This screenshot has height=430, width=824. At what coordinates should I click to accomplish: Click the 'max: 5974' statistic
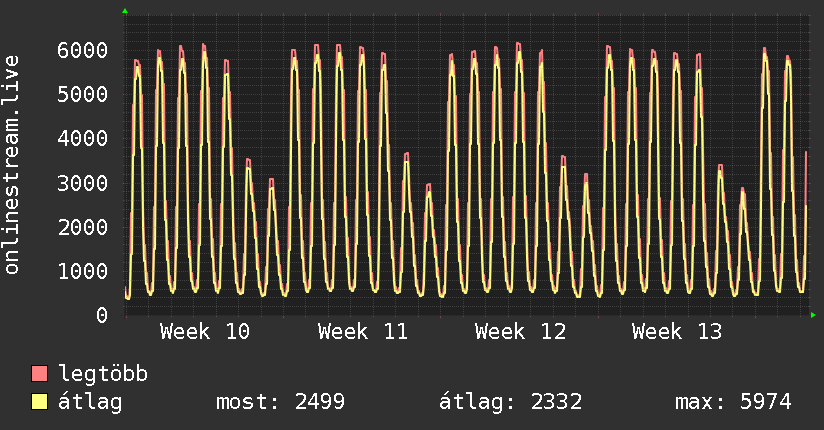point(734,402)
